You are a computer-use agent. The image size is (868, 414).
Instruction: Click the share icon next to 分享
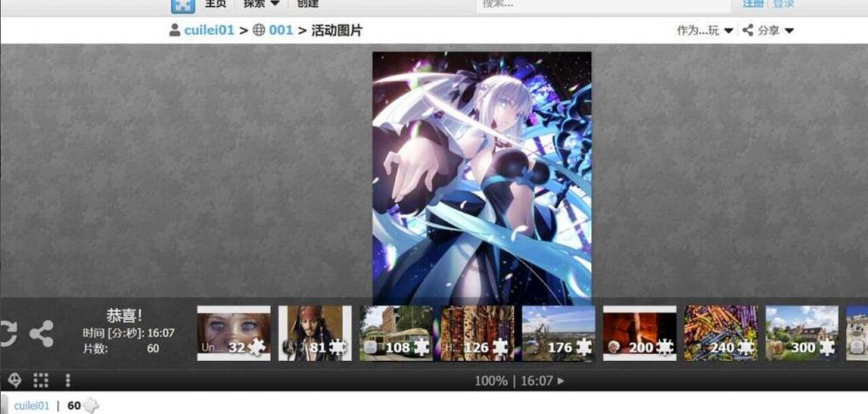tap(748, 30)
